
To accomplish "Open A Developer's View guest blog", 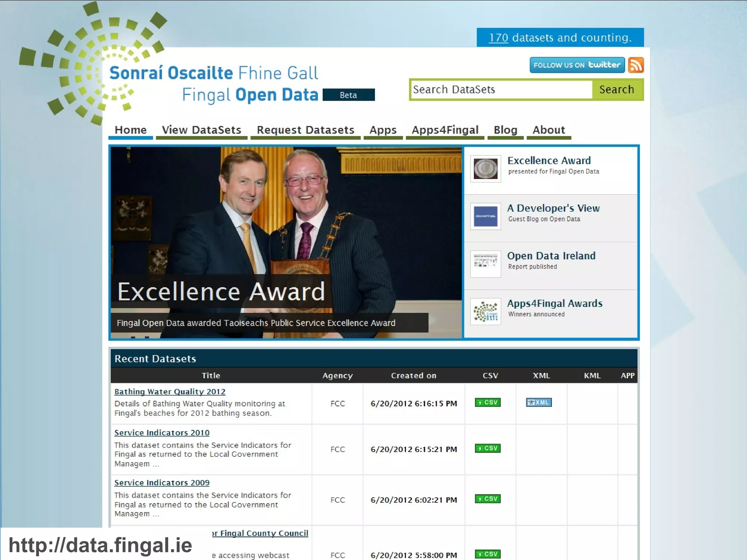I will tap(553, 208).
